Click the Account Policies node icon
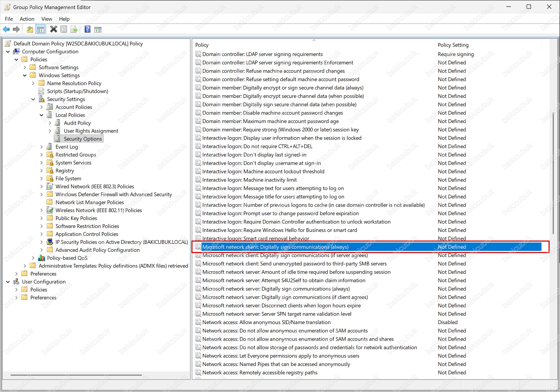Viewport: 560px width, 392px height. click(x=50, y=107)
